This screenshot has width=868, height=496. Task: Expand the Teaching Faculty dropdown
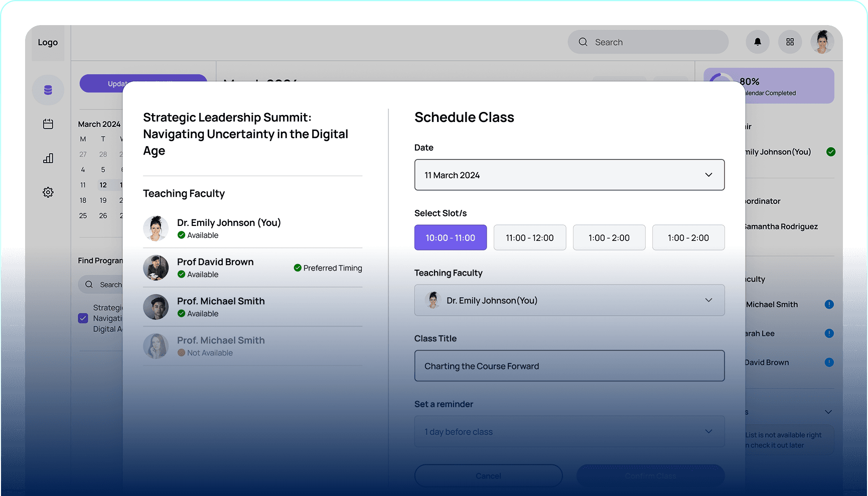(569, 300)
